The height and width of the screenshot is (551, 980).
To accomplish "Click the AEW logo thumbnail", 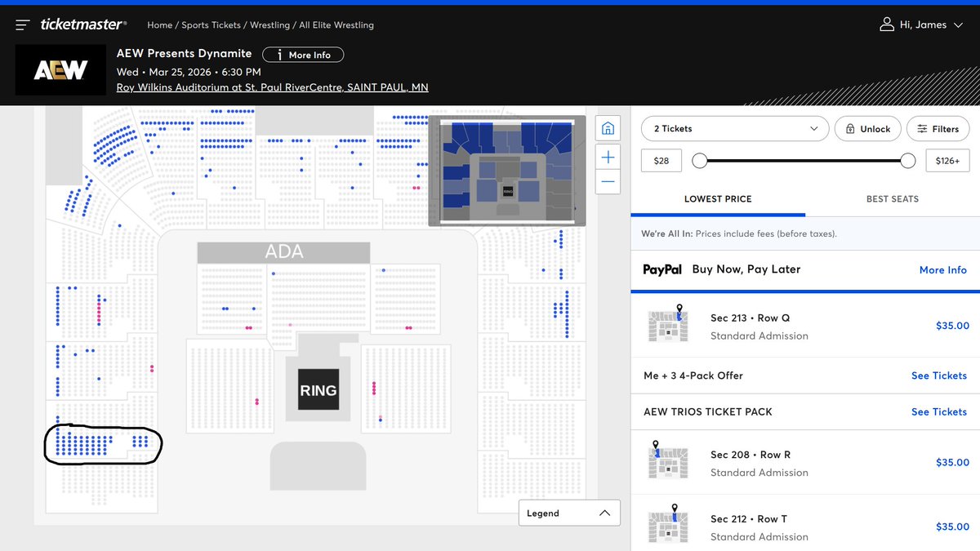I will pyautogui.click(x=60, y=70).
